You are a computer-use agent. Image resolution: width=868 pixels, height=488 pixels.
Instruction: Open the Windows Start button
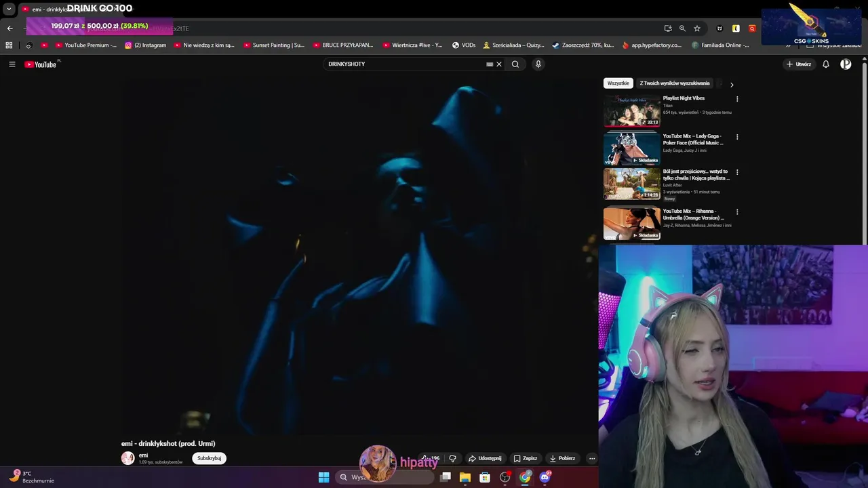(x=323, y=477)
